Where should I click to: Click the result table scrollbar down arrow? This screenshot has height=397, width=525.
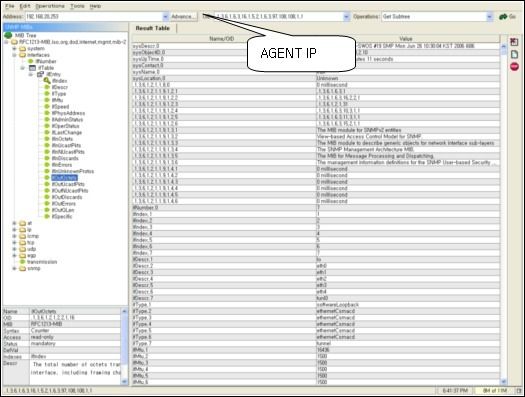point(504,381)
